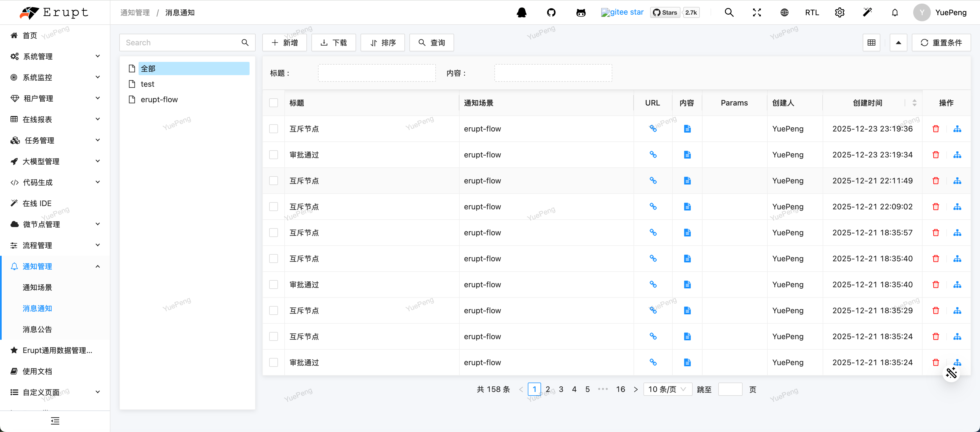980x432 pixels.
Task: Check the checkbox of the first 互斥节点 row
Action: point(274,129)
